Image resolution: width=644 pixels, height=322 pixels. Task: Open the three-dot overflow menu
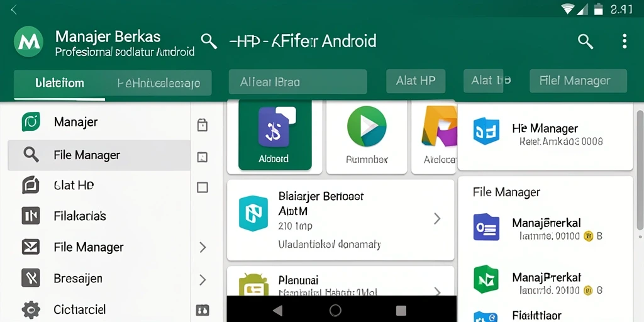click(625, 42)
